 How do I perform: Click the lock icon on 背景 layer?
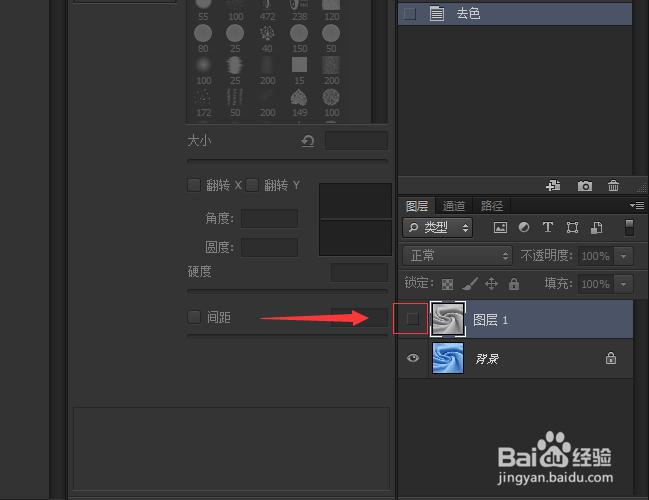[611, 358]
